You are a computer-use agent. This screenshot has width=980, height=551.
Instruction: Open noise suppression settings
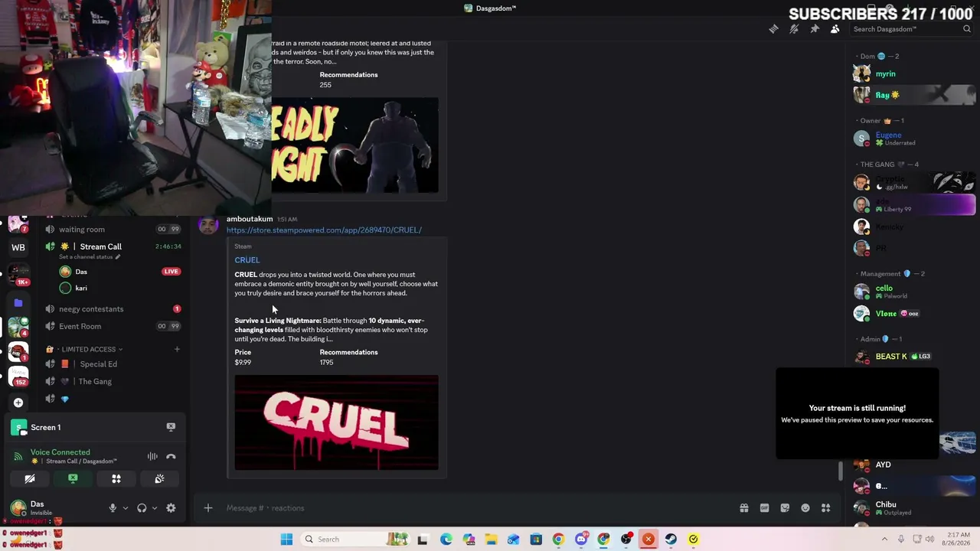coord(152,457)
